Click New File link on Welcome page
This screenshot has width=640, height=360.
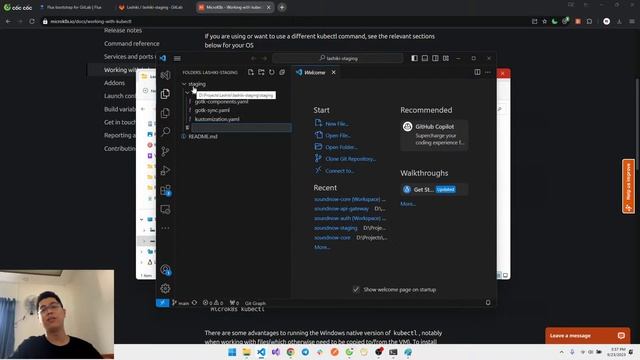337,123
